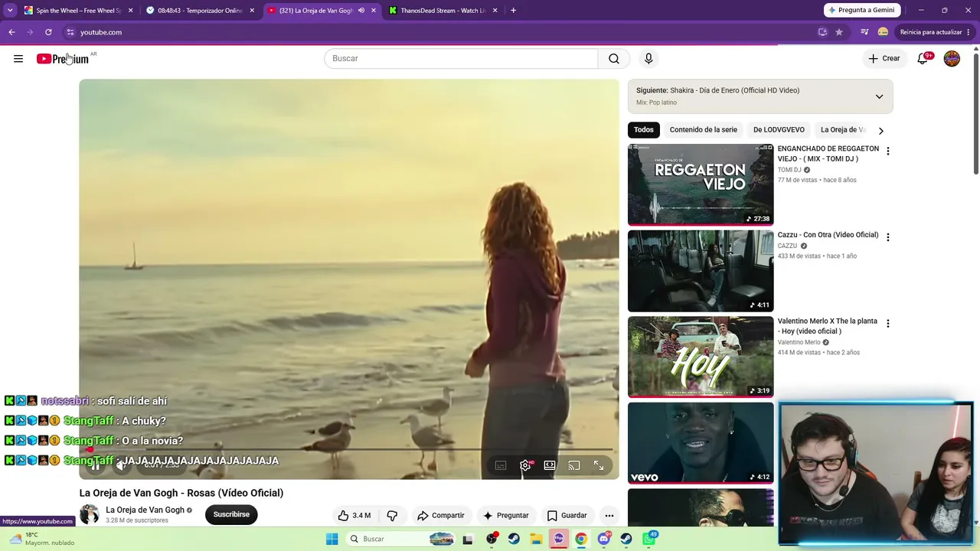This screenshot has height=551, width=980.
Task: Switch to Spin the Wheel browser tab
Action: [x=78, y=11]
